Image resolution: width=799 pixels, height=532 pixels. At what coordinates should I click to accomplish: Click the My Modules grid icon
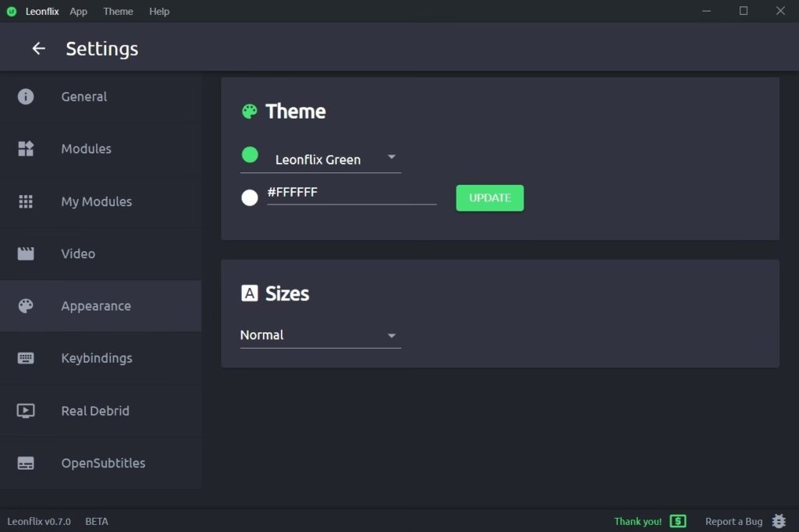(26, 201)
